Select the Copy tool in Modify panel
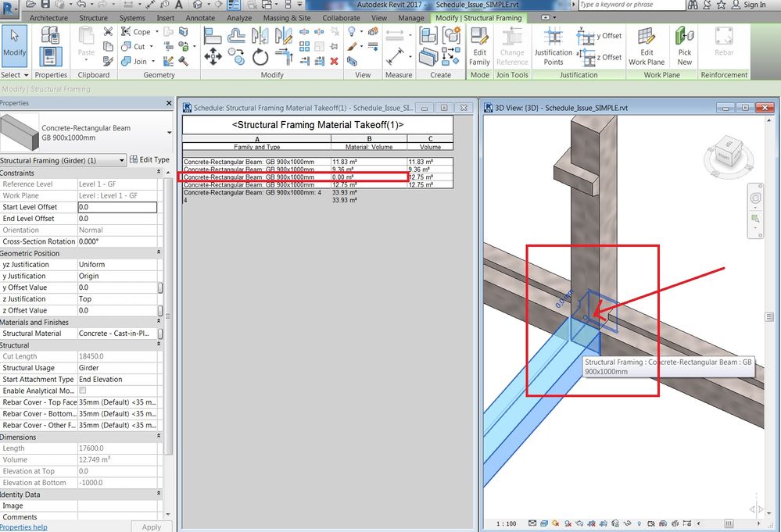Image resolution: width=781 pixels, height=532 pixels. pos(236,57)
